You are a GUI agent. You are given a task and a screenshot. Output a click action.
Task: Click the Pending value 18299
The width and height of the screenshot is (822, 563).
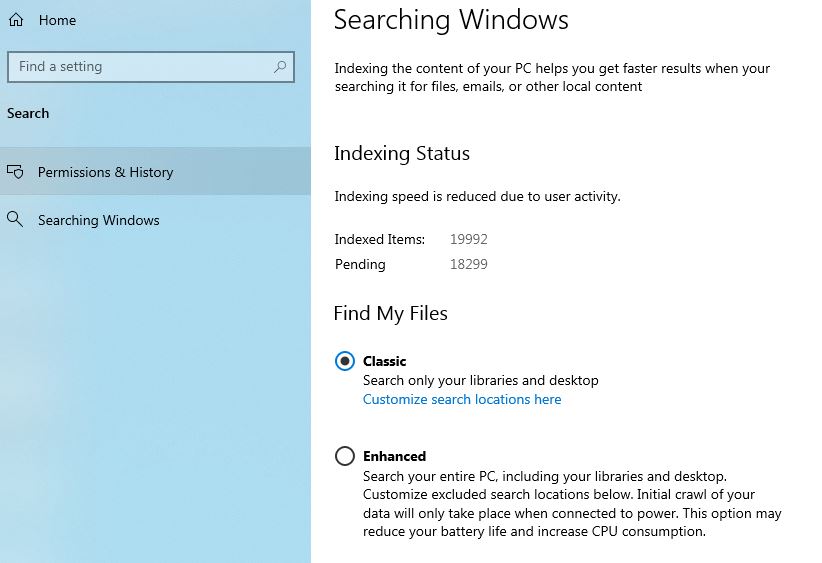click(x=469, y=264)
